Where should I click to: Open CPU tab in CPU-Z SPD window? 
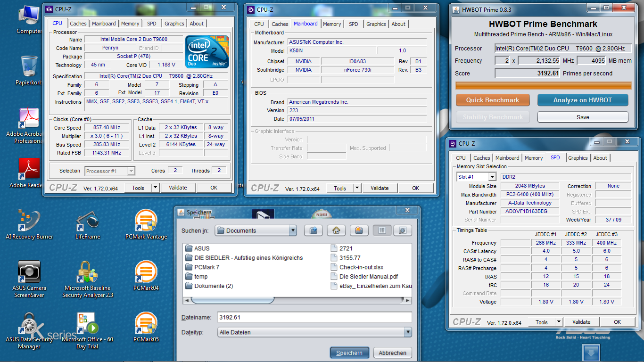[x=461, y=158]
